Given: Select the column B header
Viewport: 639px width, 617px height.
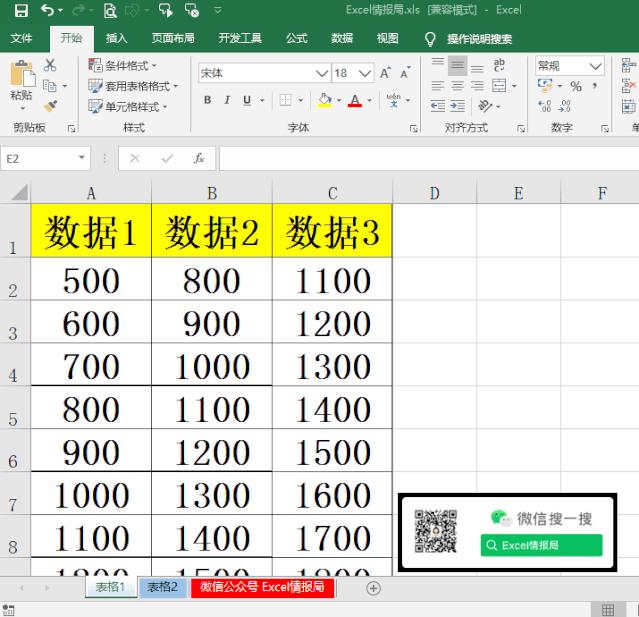Looking at the screenshot, I should point(212,193).
